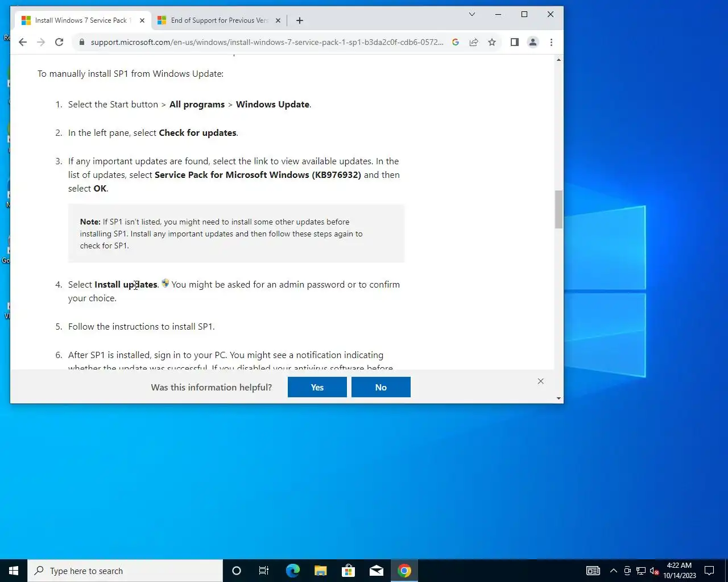Open the Chrome three-dot menu
The height and width of the screenshot is (582, 728).
point(551,42)
